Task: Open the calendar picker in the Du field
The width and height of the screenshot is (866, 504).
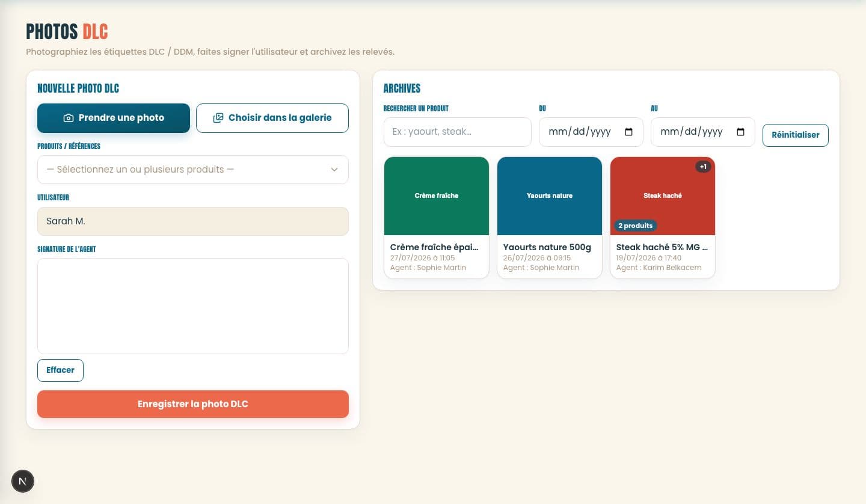Action: click(629, 132)
